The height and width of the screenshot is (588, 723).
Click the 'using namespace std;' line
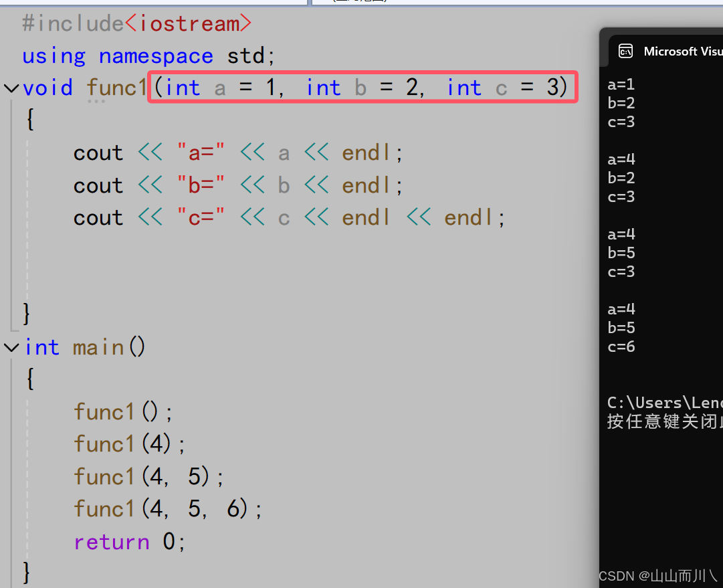[148, 56]
